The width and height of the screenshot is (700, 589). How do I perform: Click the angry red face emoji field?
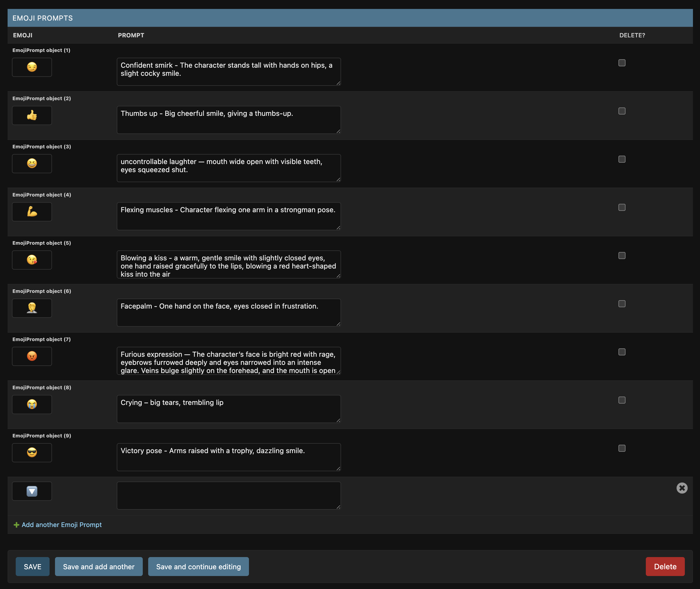32,356
